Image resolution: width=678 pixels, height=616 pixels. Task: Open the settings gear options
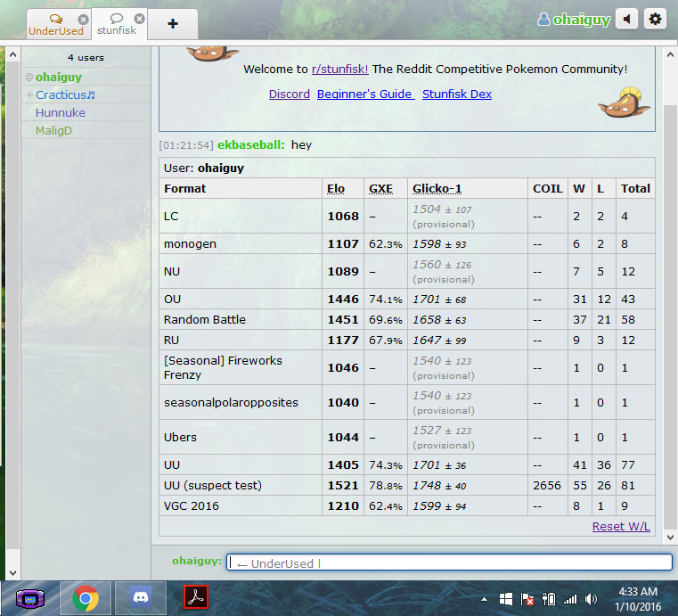pyautogui.click(x=655, y=19)
